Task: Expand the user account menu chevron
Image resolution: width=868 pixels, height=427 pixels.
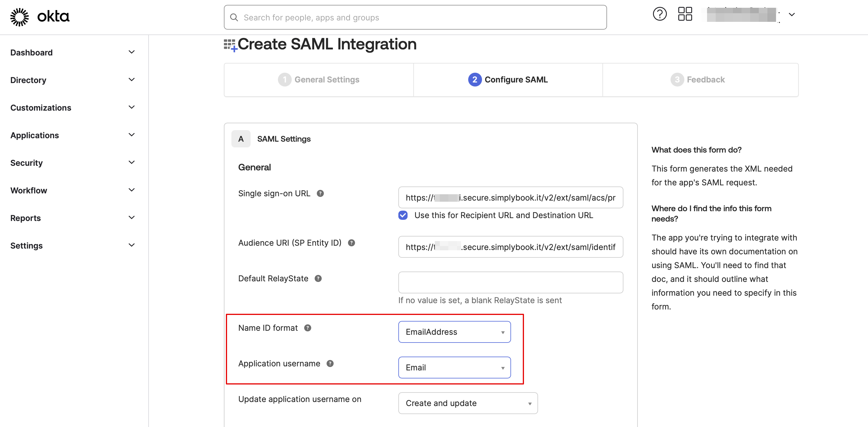Action: tap(792, 14)
